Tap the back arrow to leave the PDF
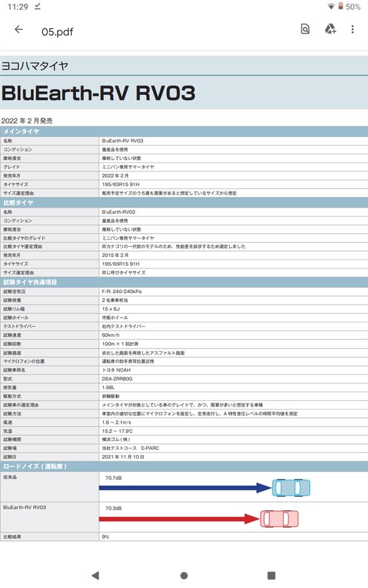 click(19, 30)
